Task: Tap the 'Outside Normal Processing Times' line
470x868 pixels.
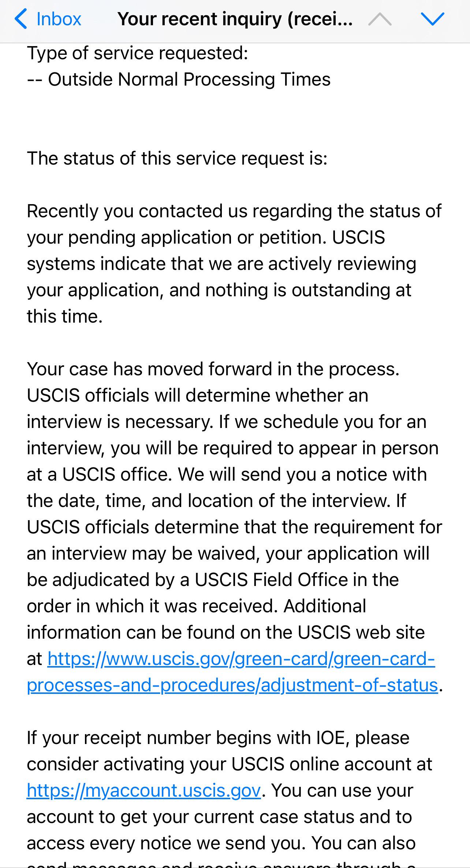Action: pos(179,79)
